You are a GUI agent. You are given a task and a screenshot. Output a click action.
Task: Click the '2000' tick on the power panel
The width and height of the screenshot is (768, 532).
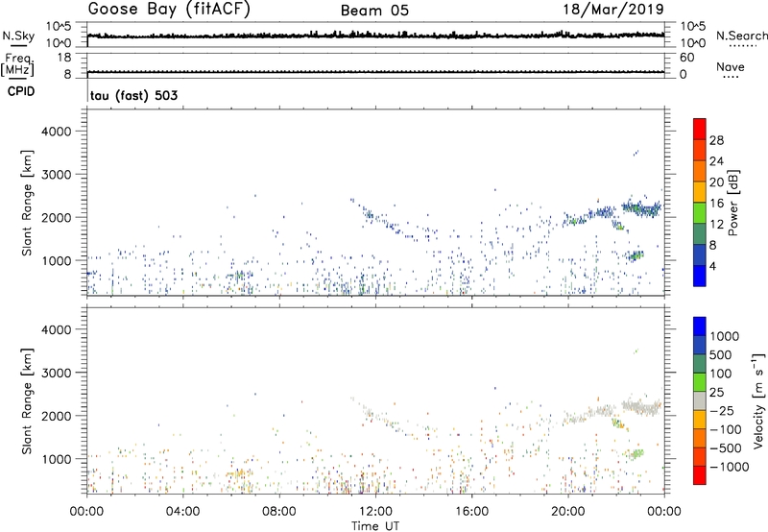[57, 217]
